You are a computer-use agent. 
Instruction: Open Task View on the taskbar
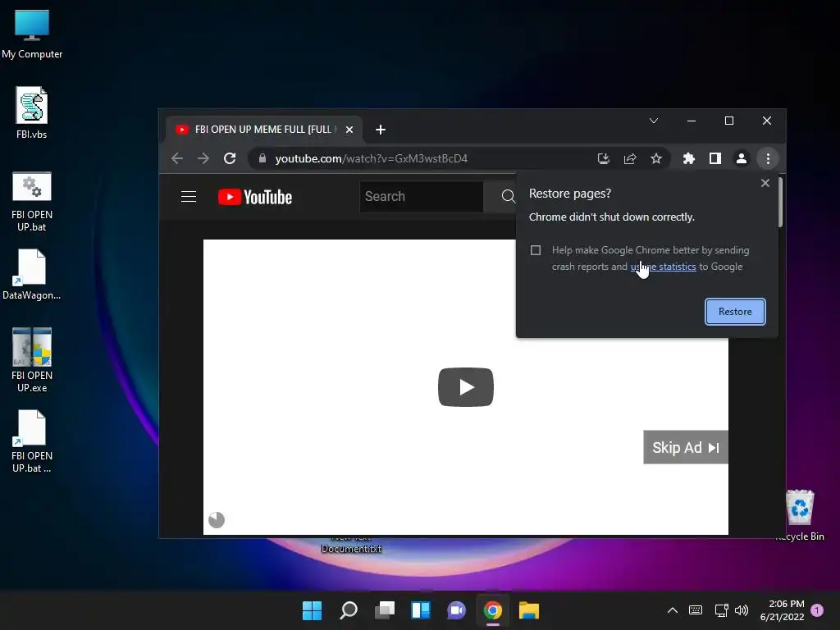click(x=385, y=610)
